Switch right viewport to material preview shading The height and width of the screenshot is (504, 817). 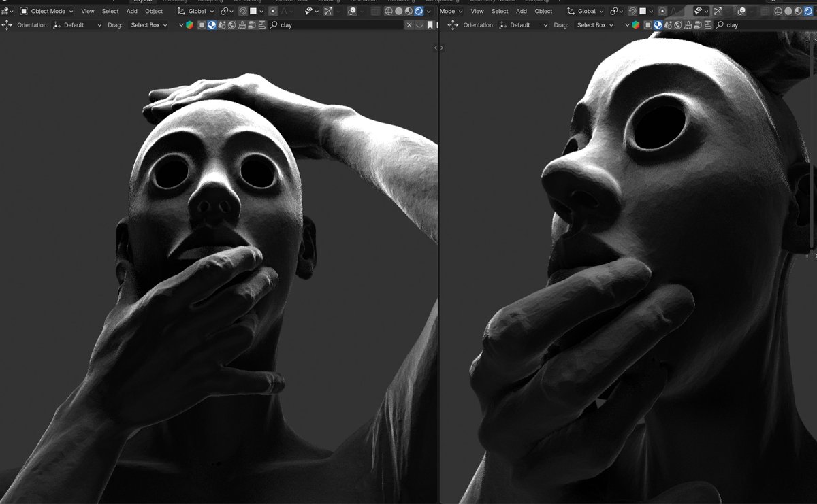[x=797, y=11]
